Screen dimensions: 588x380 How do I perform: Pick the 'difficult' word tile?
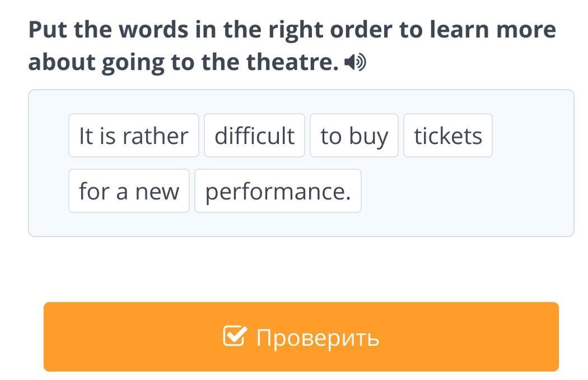pyautogui.click(x=254, y=136)
